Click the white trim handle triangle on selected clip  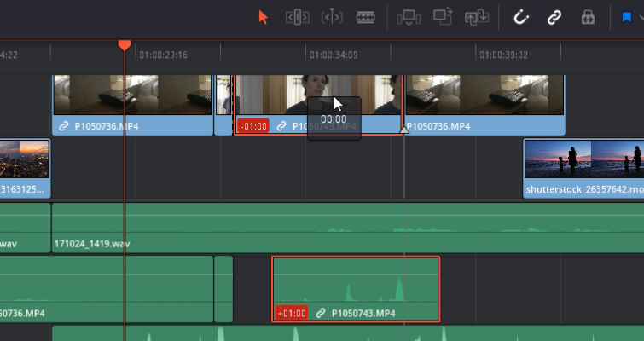404,130
